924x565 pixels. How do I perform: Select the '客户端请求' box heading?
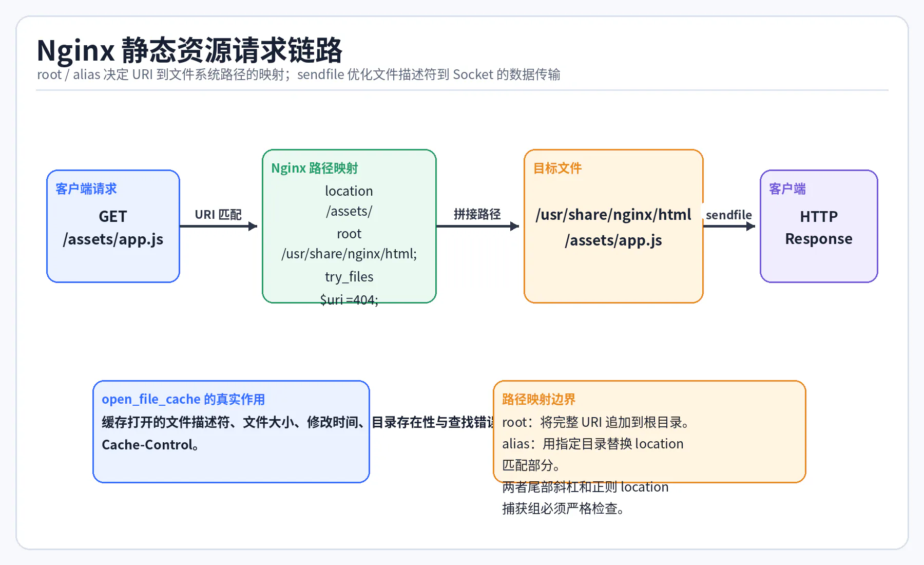(x=86, y=189)
